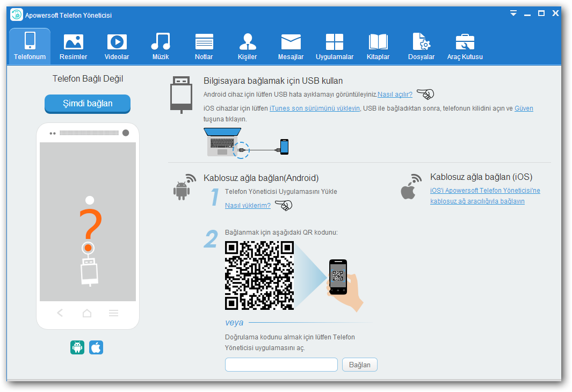Open the Müzik section
572x392 pixels.
[x=161, y=46]
